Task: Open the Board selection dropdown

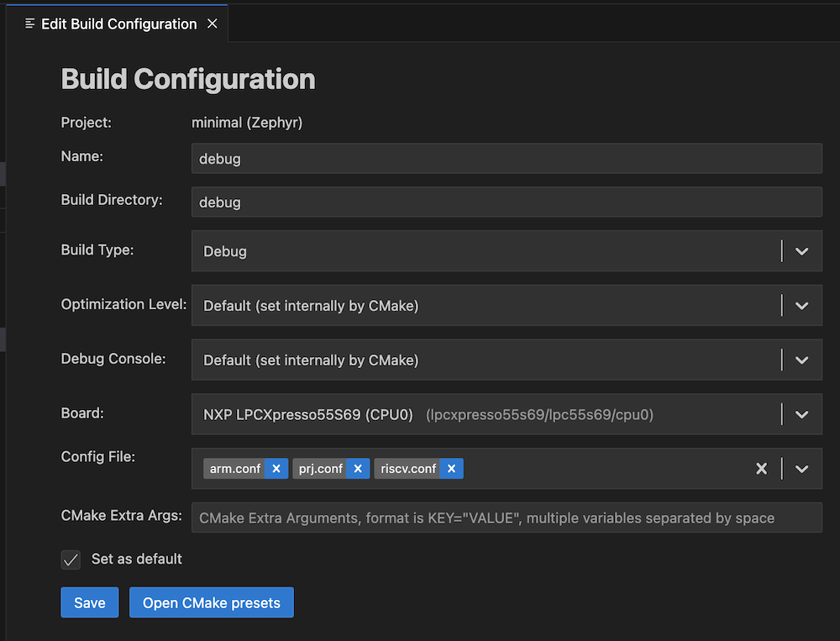Action: (801, 413)
